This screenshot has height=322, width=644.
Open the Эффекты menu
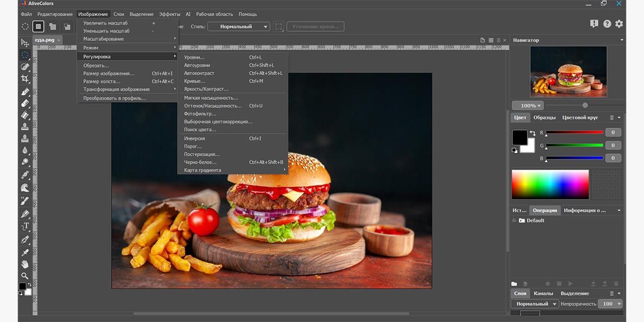tap(170, 14)
